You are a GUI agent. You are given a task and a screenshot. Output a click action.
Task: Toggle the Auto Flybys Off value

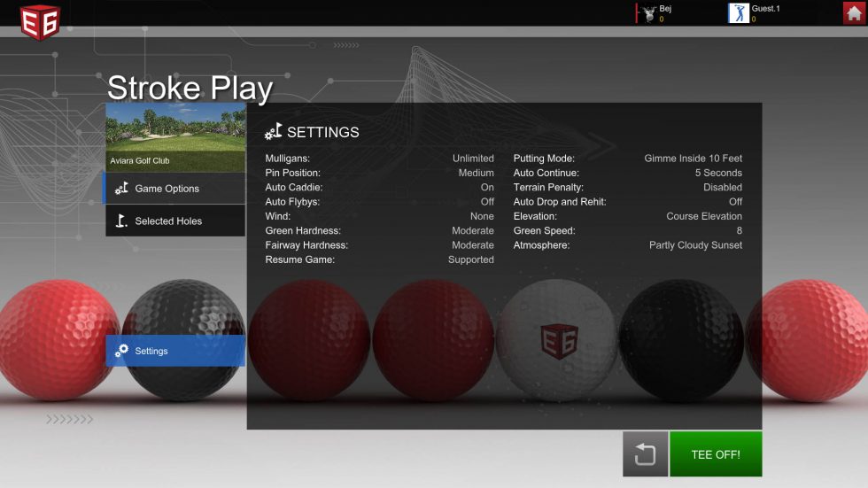pyautogui.click(x=487, y=202)
